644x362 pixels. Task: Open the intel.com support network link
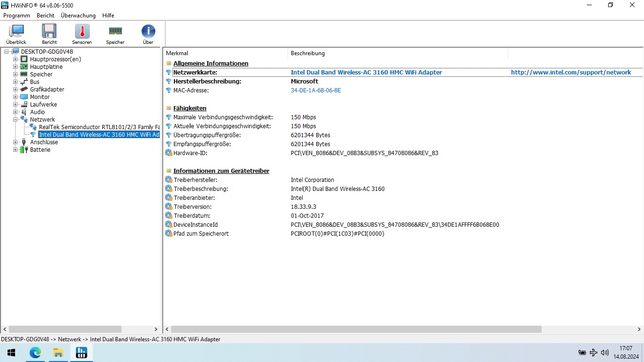[571, 73]
